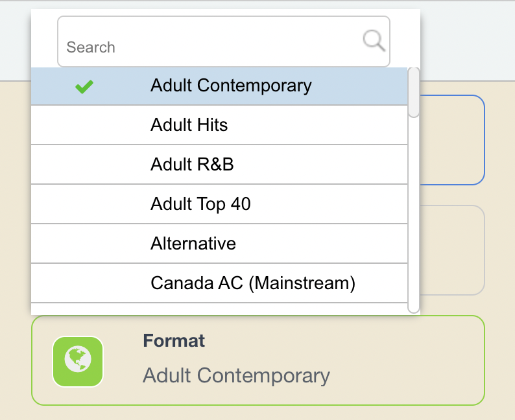Click the green globe Format icon

(x=78, y=362)
